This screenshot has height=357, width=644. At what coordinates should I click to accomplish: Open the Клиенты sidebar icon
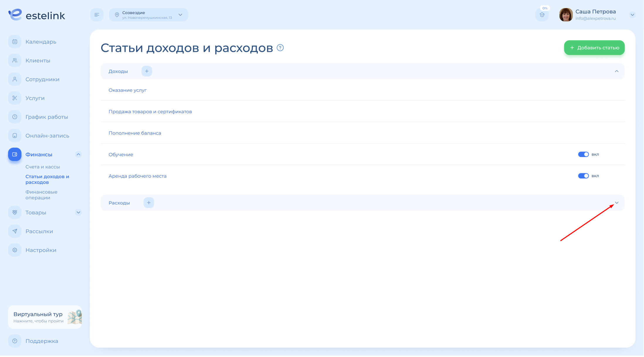pos(15,60)
